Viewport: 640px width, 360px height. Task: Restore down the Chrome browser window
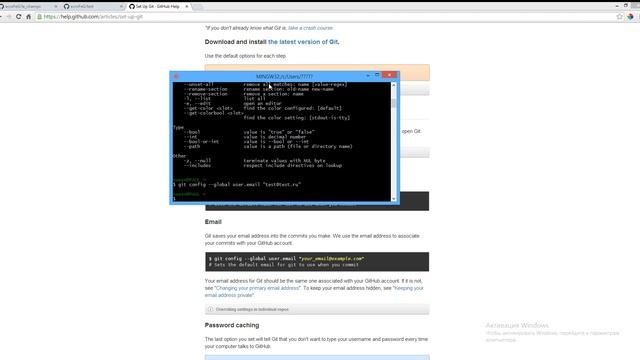tap(626, 6)
